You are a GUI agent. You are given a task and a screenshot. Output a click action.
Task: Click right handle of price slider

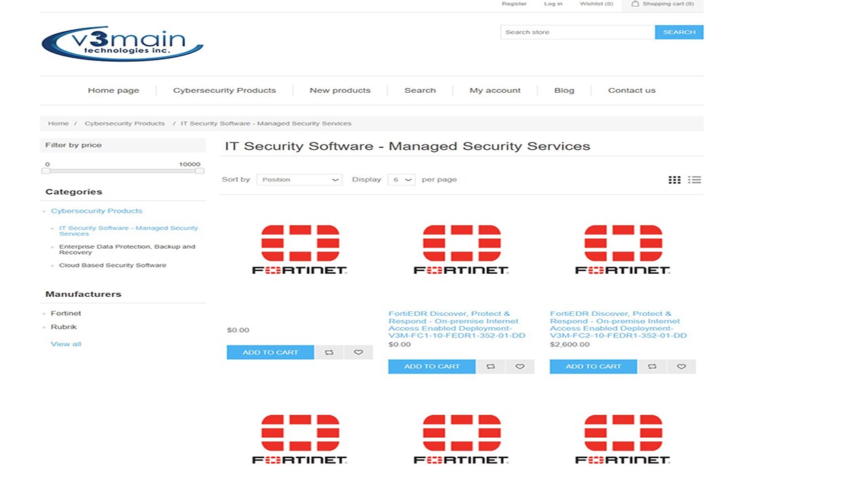click(199, 171)
